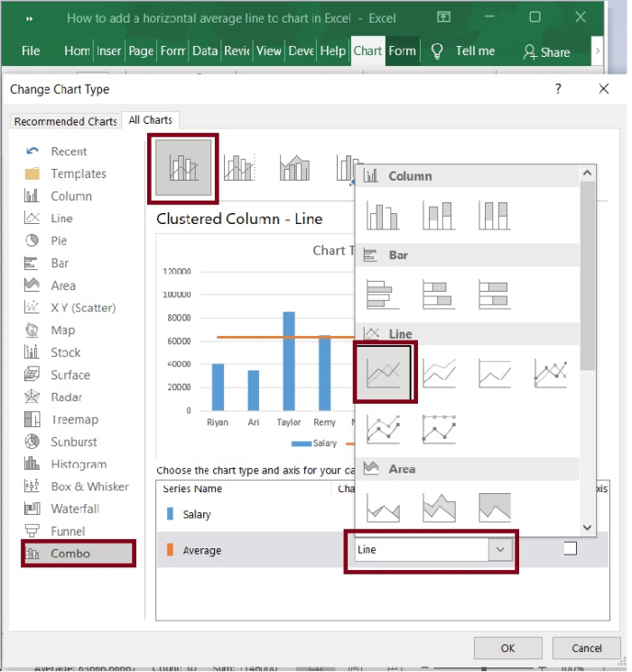This screenshot has height=672, width=632.
Task: Choose the basic Area chart type icon
Action: 383,508
